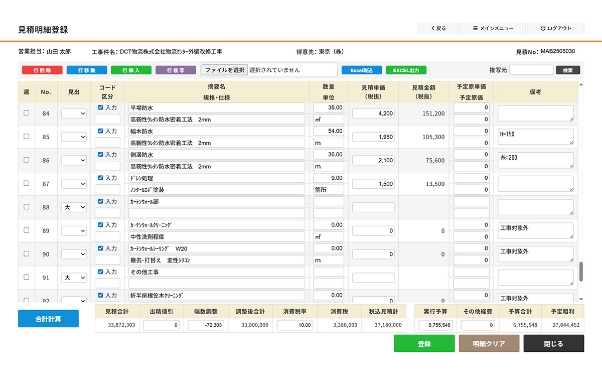Click the 箇所 unit field in row 87

click(329, 190)
